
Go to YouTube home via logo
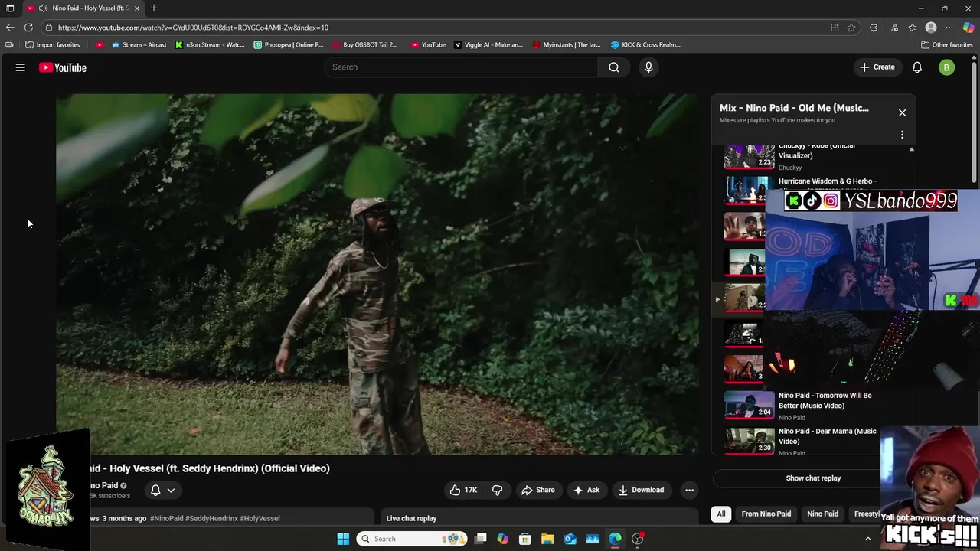[x=63, y=67]
